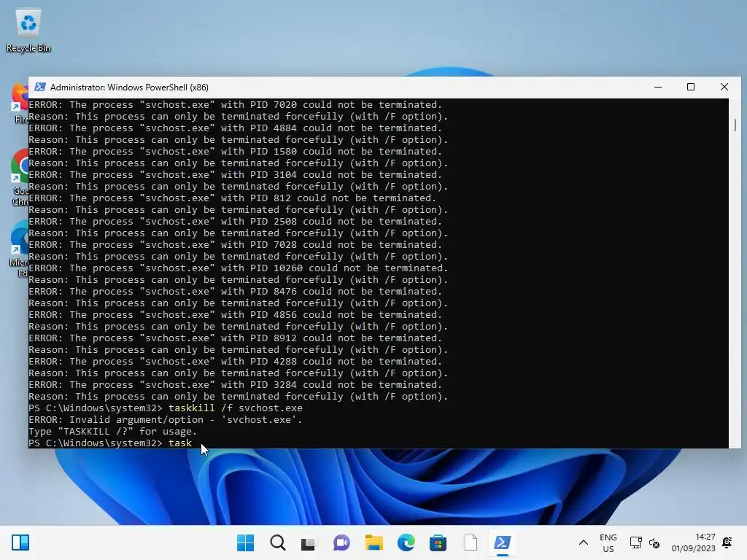Click the blank document icon on taskbar
Viewport: 747px width, 560px height.
471,542
